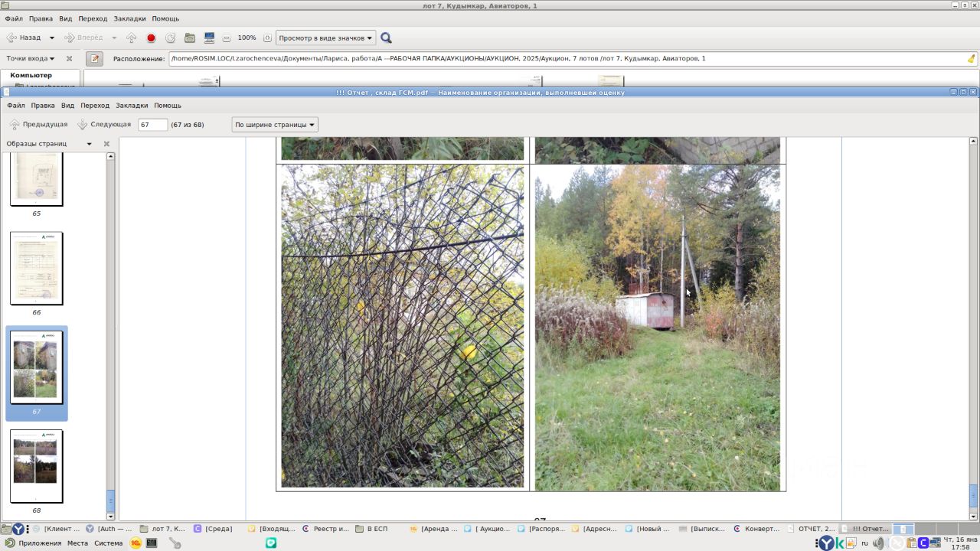Go to next page with Следующая
This screenshot has width=980, height=551.
[x=104, y=124]
